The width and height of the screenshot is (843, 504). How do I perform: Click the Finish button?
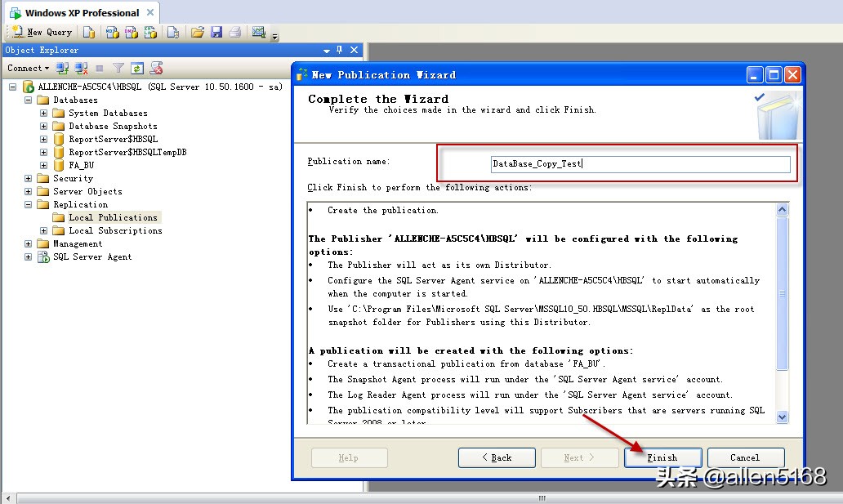(662, 457)
